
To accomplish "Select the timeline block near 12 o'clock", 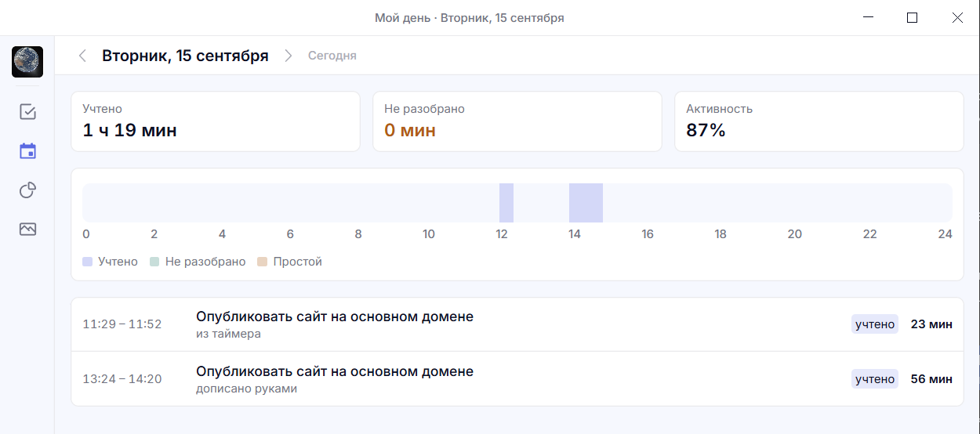I will 506,203.
